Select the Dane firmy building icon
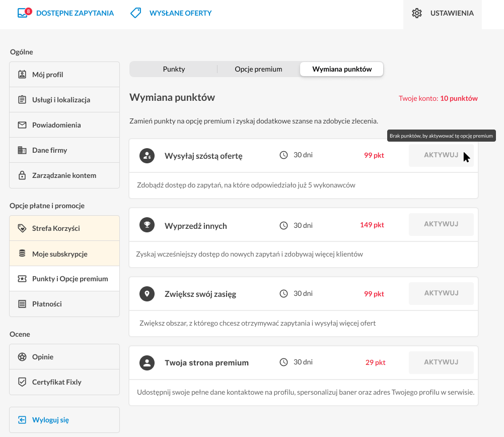Screen dimensions: 504x437 click(22, 150)
